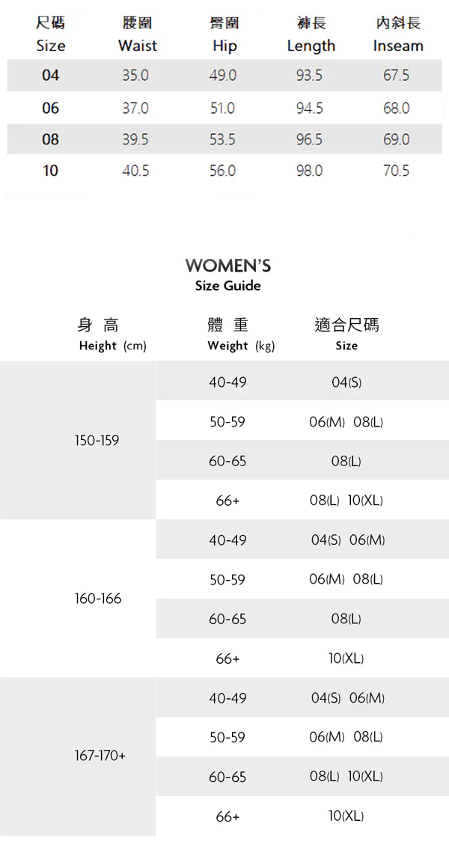Click the 39.5 waist measurement cell
The width and height of the screenshot is (449, 868).
click(135, 140)
